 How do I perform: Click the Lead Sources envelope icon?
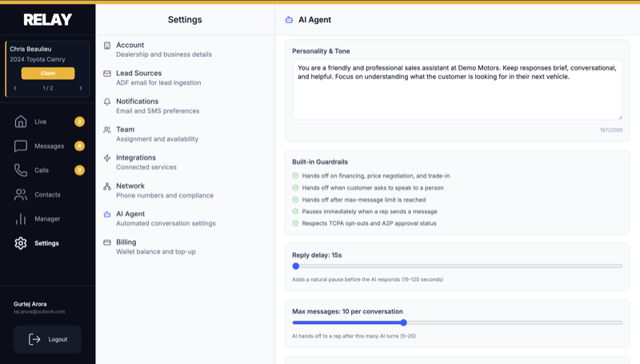coord(107,74)
